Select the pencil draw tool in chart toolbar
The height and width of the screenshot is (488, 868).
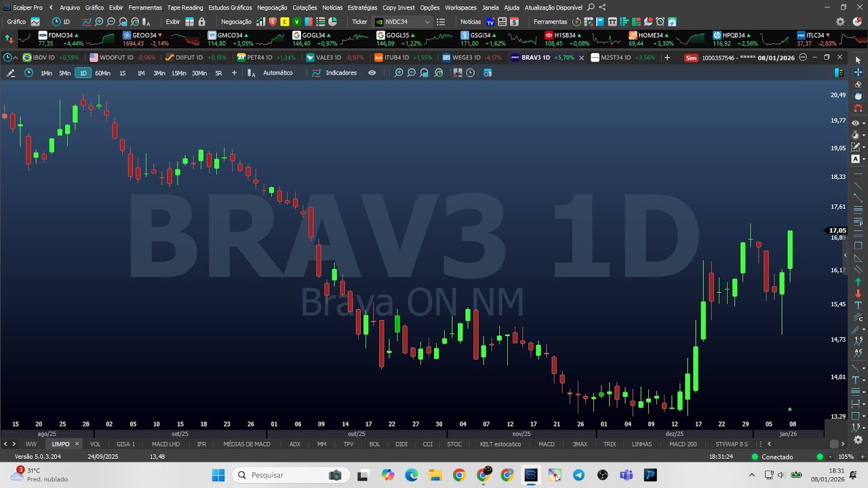(x=11, y=73)
